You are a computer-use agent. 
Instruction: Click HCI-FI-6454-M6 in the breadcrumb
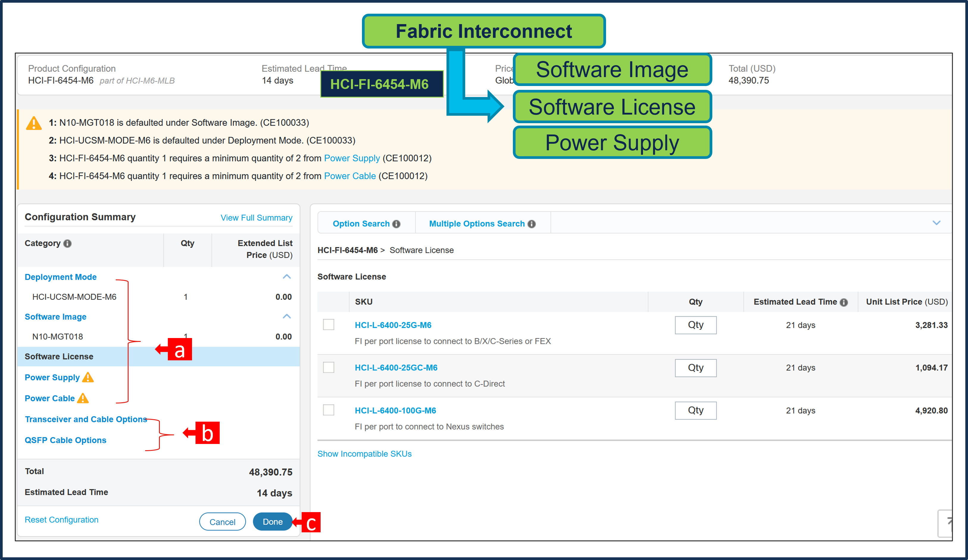pos(347,251)
